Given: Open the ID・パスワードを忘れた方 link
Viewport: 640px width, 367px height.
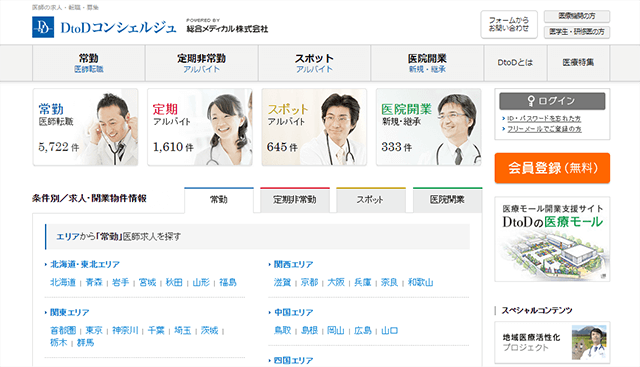Looking at the screenshot, I should coord(544,118).
